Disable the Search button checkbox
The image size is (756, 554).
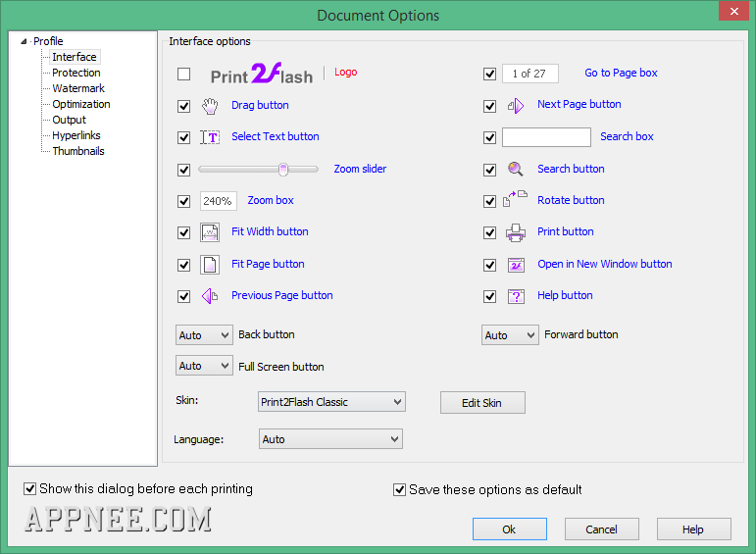490,170
